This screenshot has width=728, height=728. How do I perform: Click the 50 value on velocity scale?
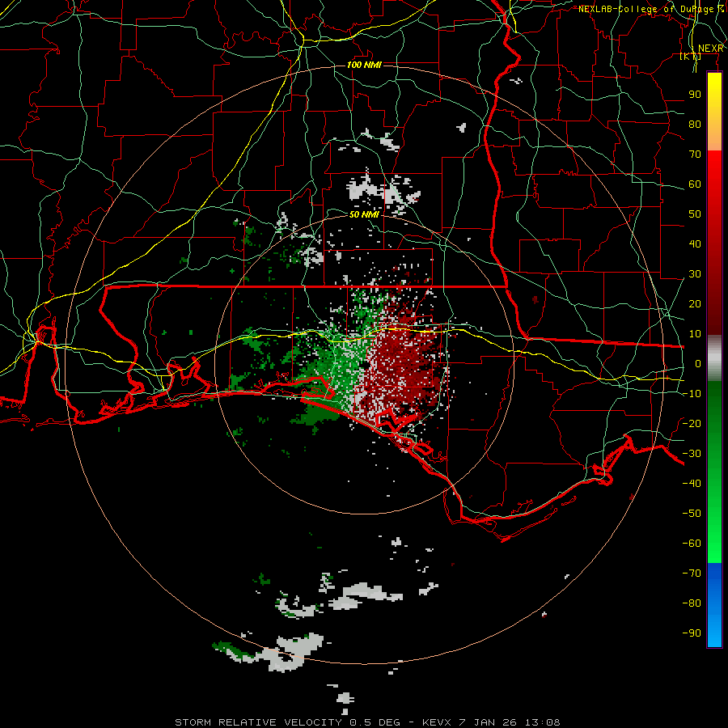tap(695, 214)
